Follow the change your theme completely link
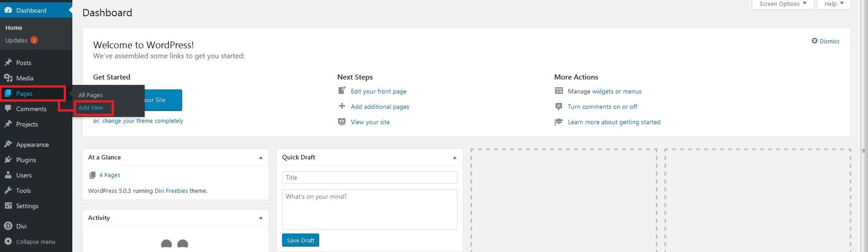The image size is (868, 252). coord(143,121)
